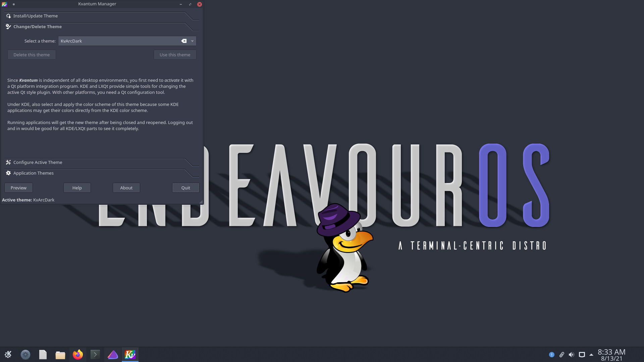The width and height of the screenshot is (644, 362).
Task: Click the About button
Action: 126,188
